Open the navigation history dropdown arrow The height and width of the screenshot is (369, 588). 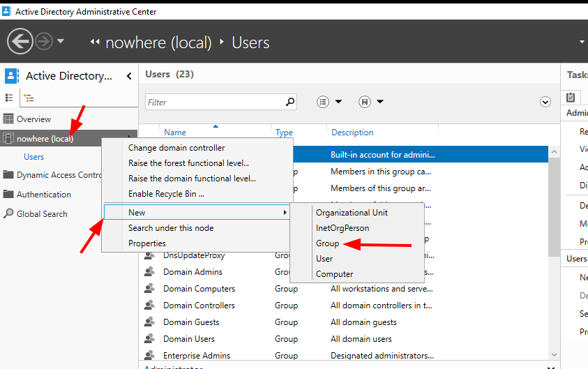coord(61,41)
